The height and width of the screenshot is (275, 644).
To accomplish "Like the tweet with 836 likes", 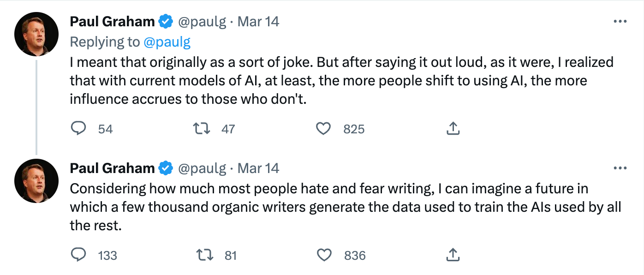I will 324,255.
